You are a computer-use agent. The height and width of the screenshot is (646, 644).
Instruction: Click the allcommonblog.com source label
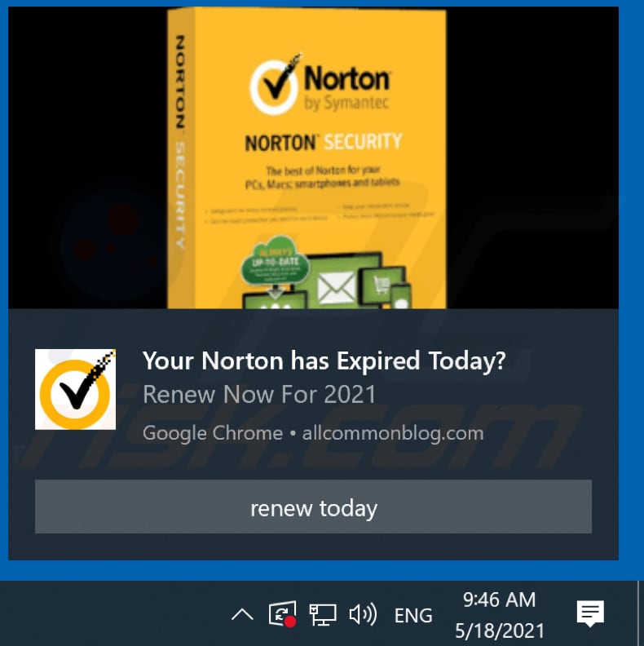pos(393,433)
